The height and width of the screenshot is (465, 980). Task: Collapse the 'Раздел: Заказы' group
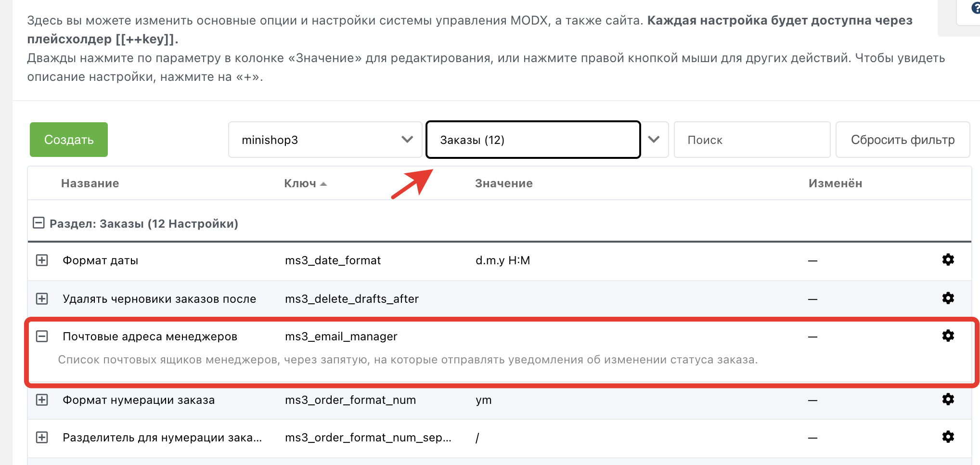[x=39, y=223]
